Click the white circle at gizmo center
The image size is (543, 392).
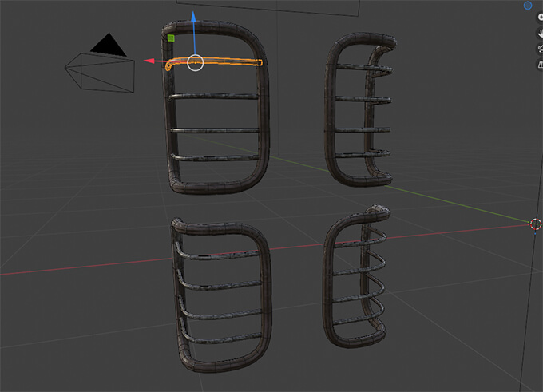(196, 62)
